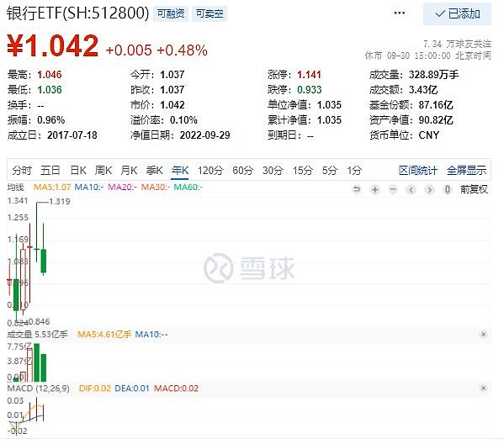Click the 基金份额 87.16亿 value
The width and height of the screenshot is (504, 444).
tap(436, 105)
